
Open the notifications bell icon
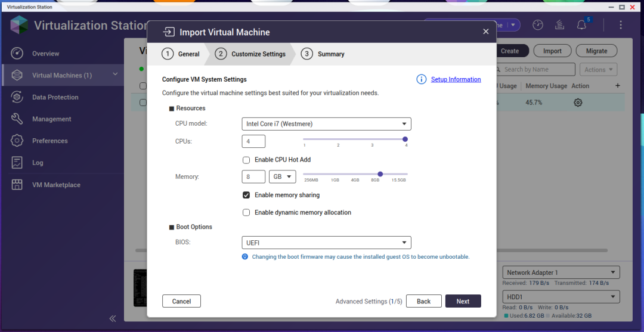(x=581, y=25)
